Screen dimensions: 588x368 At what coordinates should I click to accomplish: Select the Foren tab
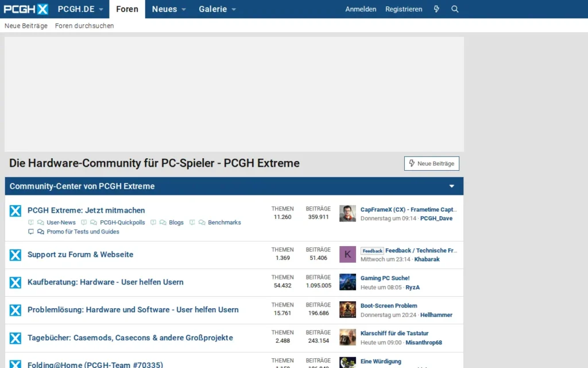click(127, 9)
